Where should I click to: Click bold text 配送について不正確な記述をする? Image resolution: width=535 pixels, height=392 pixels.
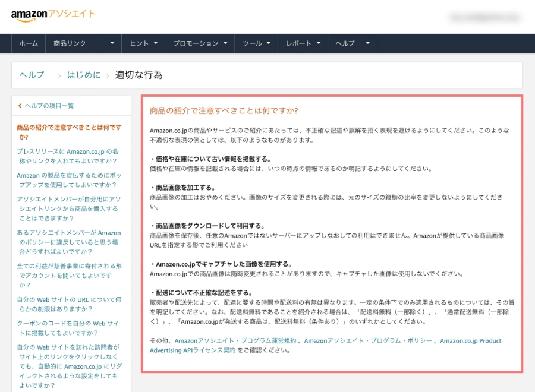tap(204, 292)
